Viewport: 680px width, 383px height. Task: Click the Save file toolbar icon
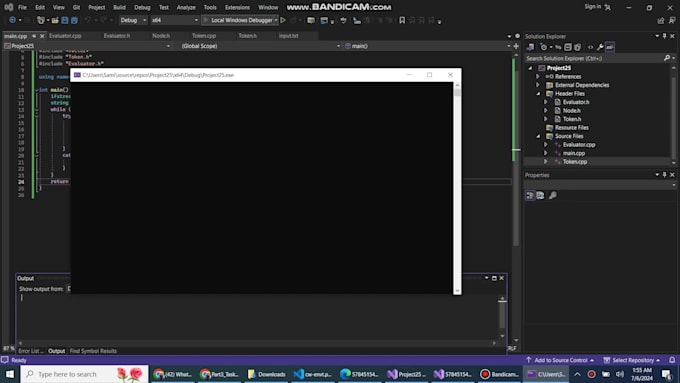[65, 20]
